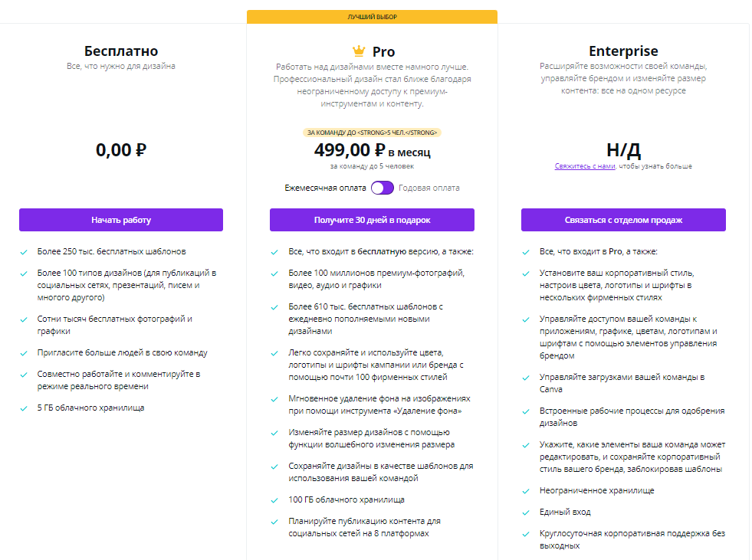
Task: Click checkmark next to 'Неограниченное хранилище'
Action: (526, 492)
